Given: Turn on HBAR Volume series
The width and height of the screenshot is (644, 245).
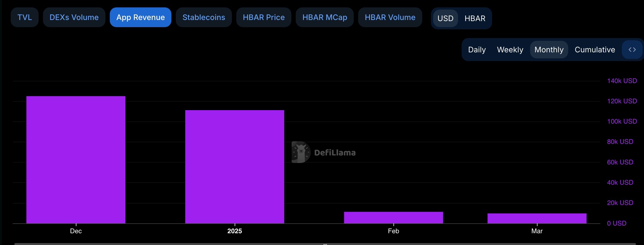Looking at the screenshot, I should pos(390,17).
